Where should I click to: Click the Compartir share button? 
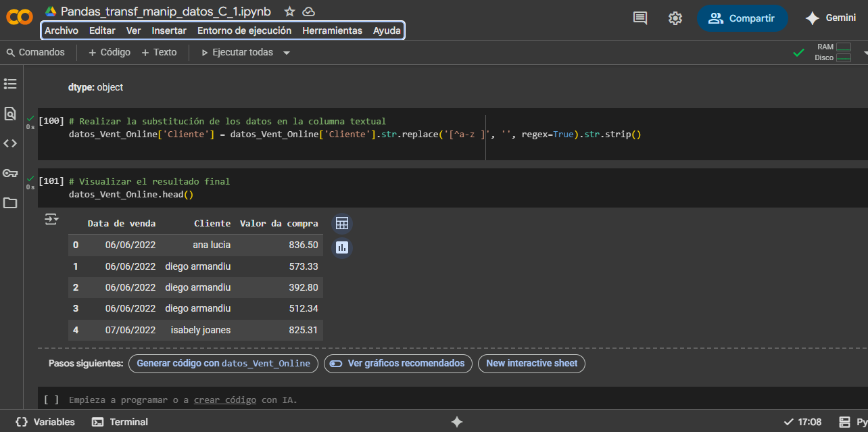(742, 18)
